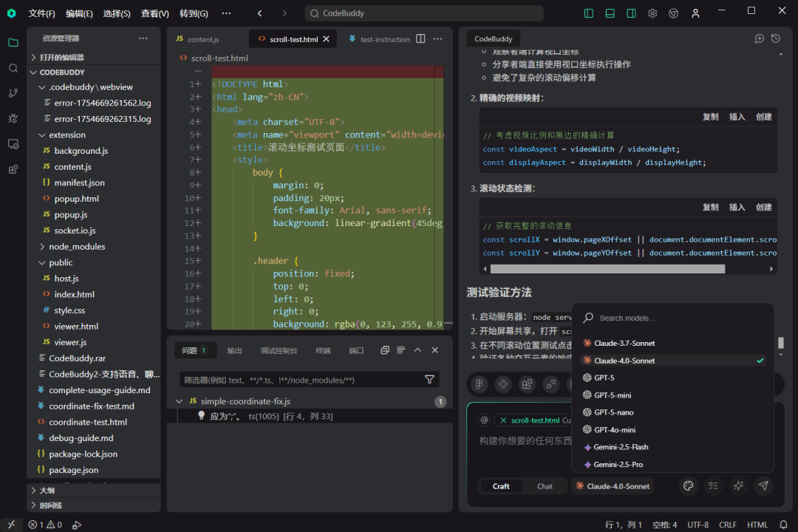This screenshot has width=798, height=532.
Task: Open the File menu
Action: click(x=41, y=13)
